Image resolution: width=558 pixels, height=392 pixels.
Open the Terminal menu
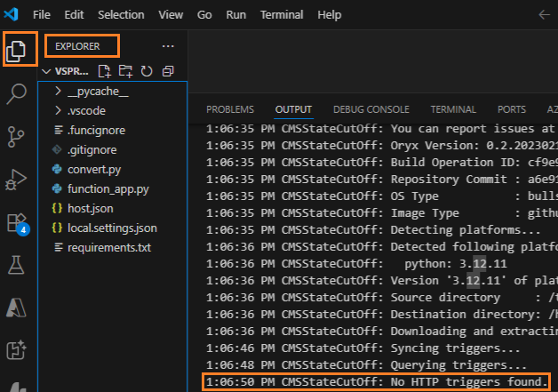pos(282,14)
